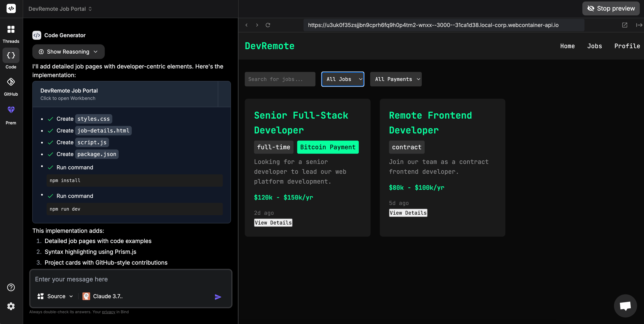Screen dimensions: 644x324
Task: Open the settings gear
Action: click(11, 306)
